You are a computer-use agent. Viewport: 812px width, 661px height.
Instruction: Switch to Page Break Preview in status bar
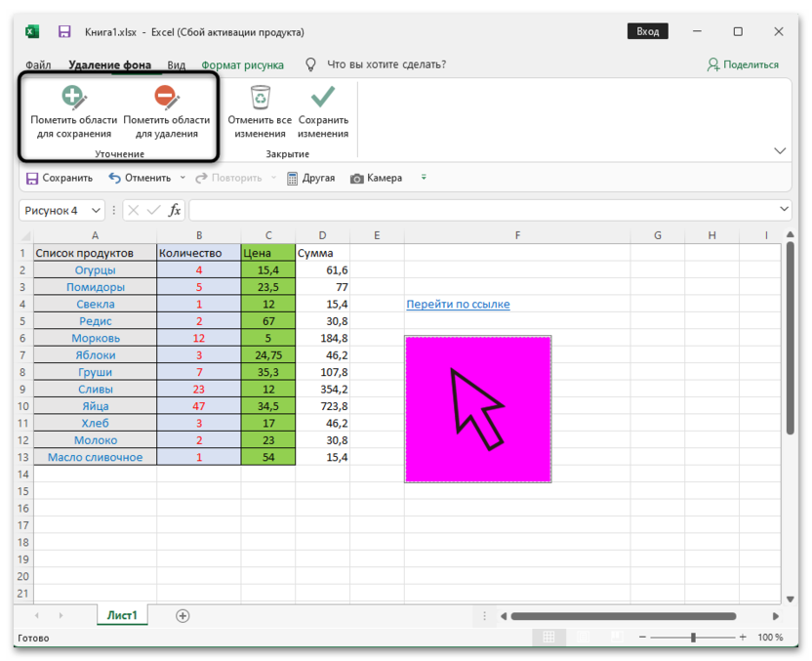[615, 638]
